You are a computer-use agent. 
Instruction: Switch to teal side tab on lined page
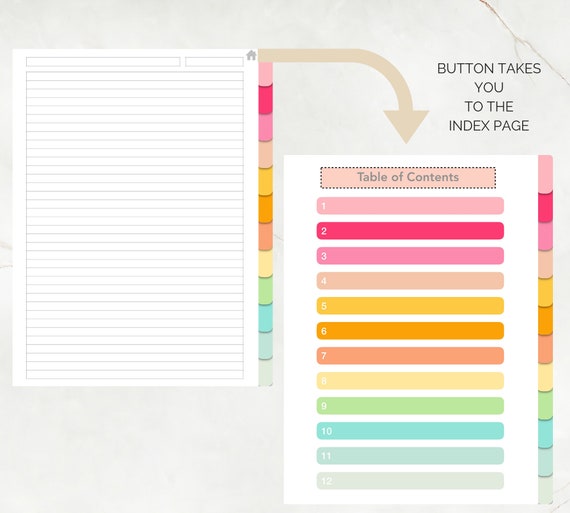(265, 318)
